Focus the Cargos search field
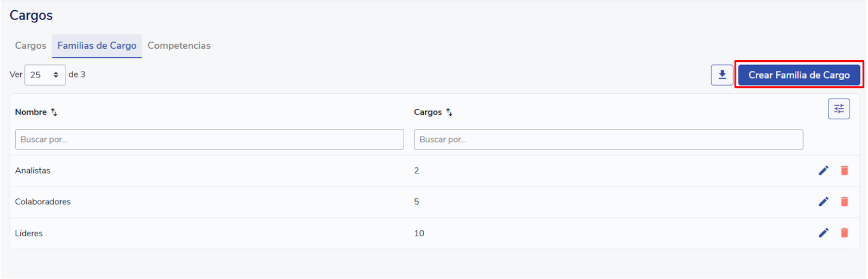The height and width of the screenshot is (279, 868). 609,139
